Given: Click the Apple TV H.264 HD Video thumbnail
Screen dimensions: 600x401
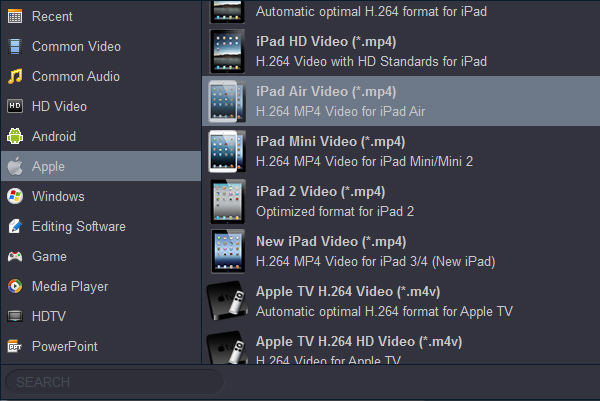Looking at the screenshot, I should tap(226, 347).
